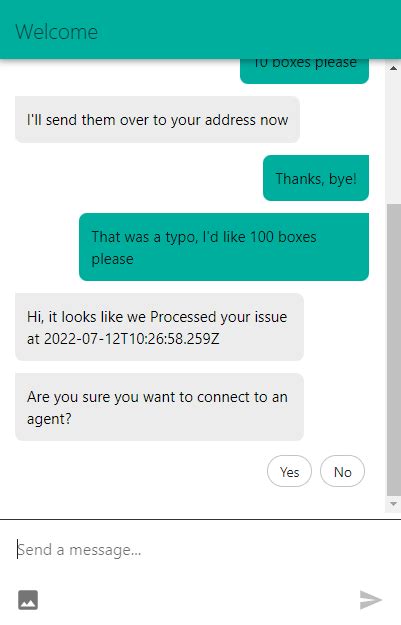Grab the chat scrollbar thumb
Screen dimensions: 401x625
point(393,350)
